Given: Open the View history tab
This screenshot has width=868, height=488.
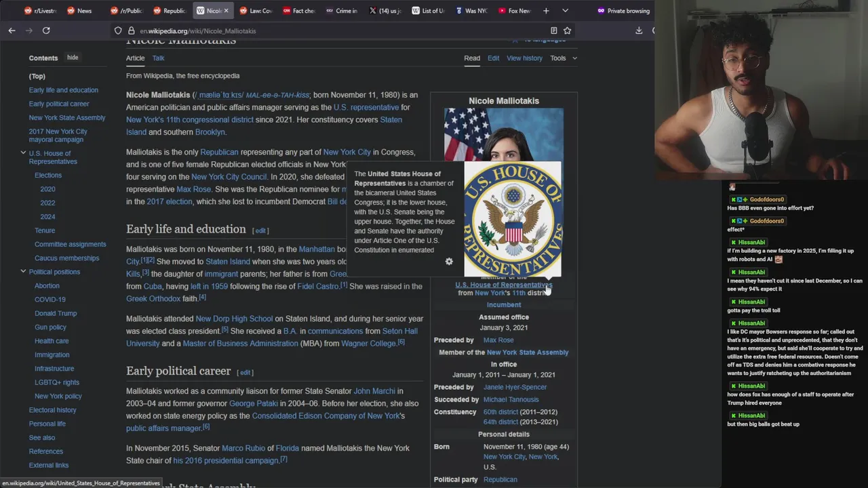Looking at the screenshot, I should [x=524, y=58].
